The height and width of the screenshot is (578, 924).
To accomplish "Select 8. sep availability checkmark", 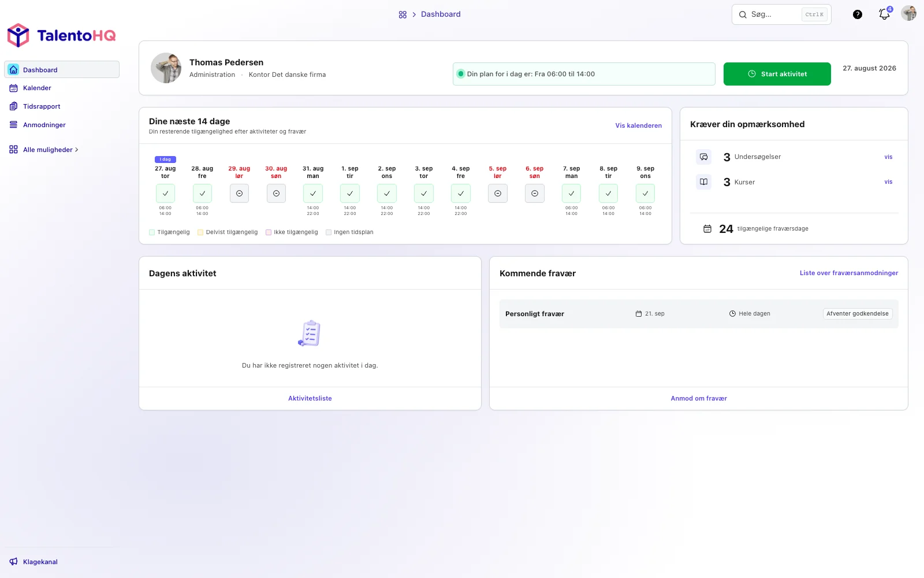I will pyautogui.click(x=609, y=194).
